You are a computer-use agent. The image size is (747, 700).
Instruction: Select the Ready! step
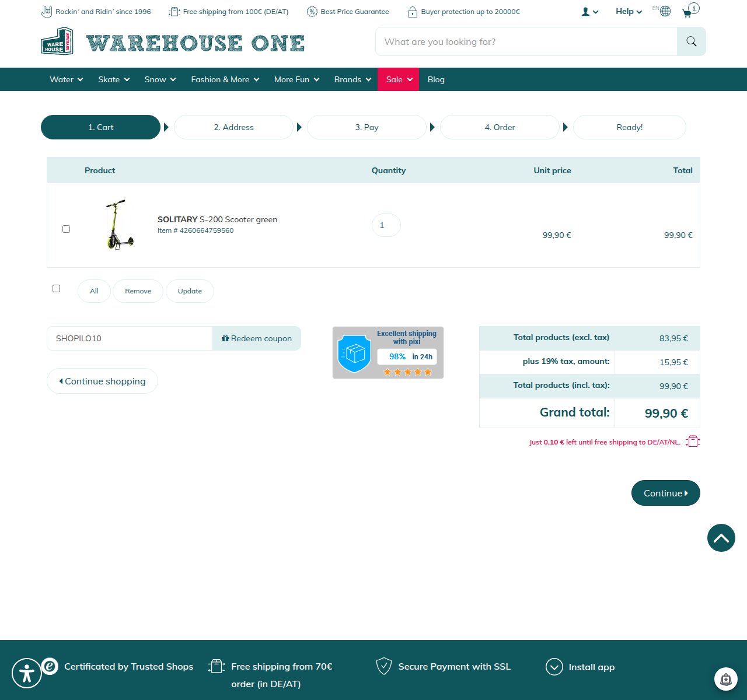[x=629, y=127]
